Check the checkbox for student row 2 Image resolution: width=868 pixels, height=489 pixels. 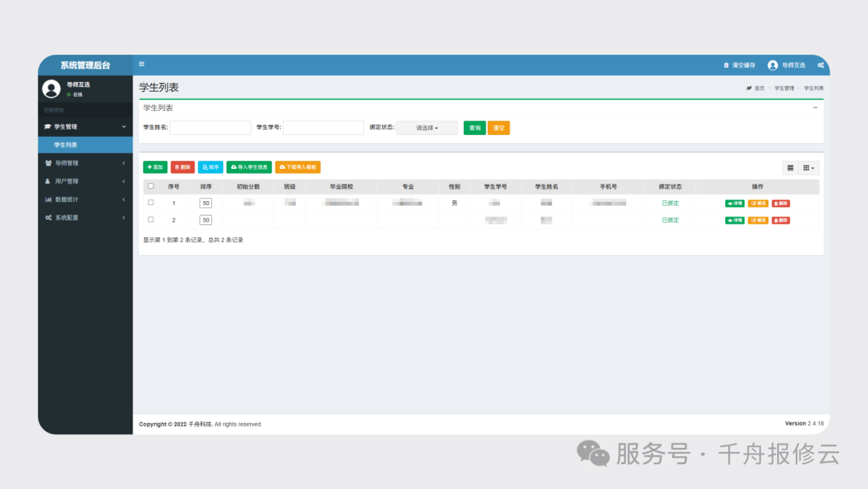click(150, 220)
